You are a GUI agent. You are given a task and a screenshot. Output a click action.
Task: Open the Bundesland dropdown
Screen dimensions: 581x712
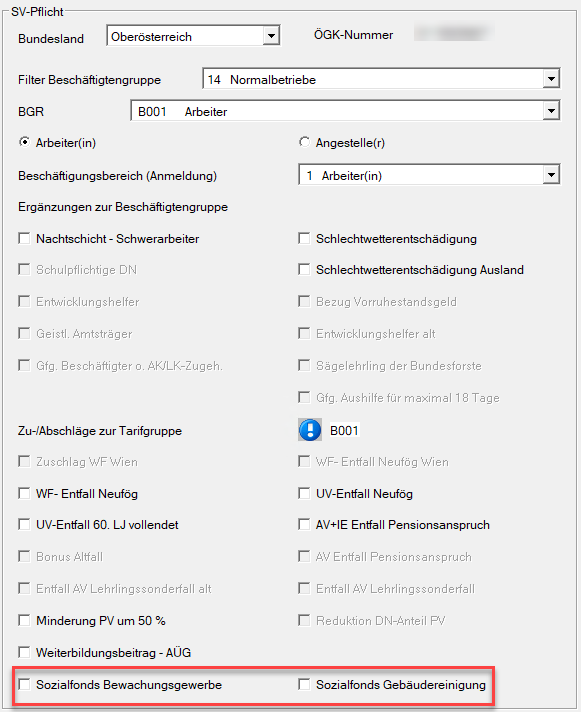coord(271,36)
